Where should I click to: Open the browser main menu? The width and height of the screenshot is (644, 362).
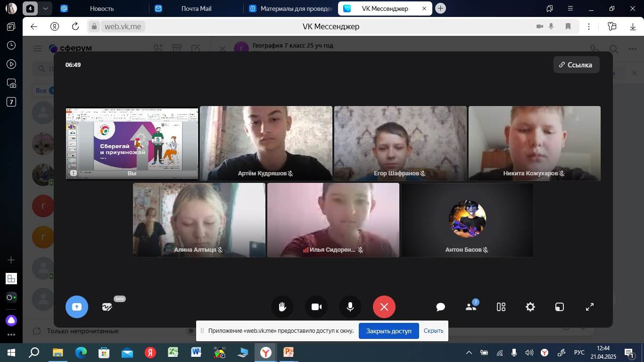click(x=571, y=8)
